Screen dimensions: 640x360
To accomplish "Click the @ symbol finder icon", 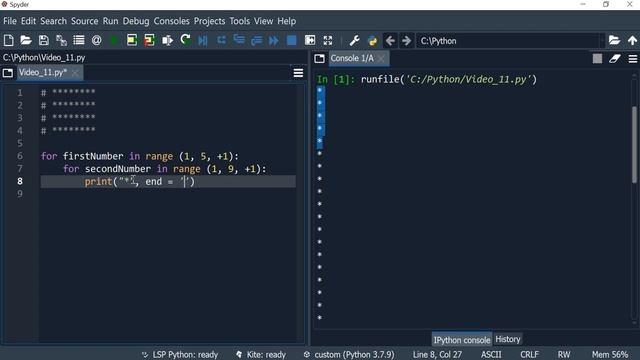I will tap(96, 40).
